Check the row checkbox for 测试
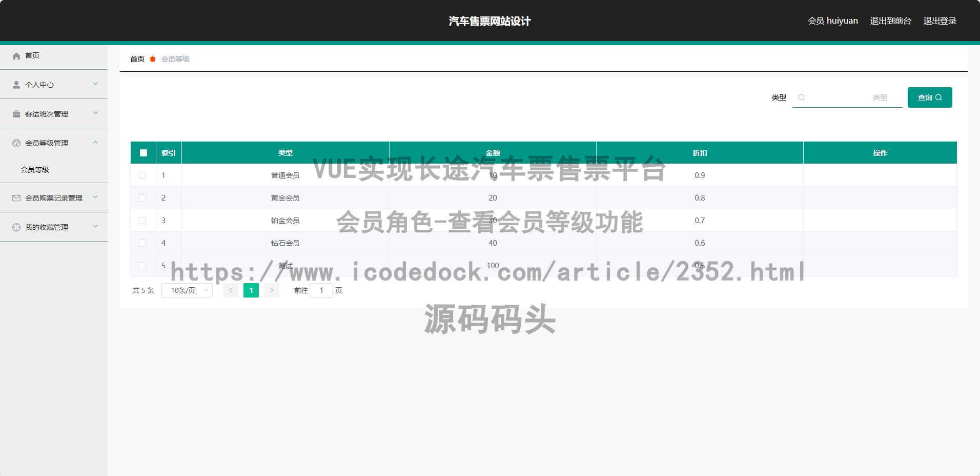The height and width of the screenshot is (476, 980). [x=142, y=266]
